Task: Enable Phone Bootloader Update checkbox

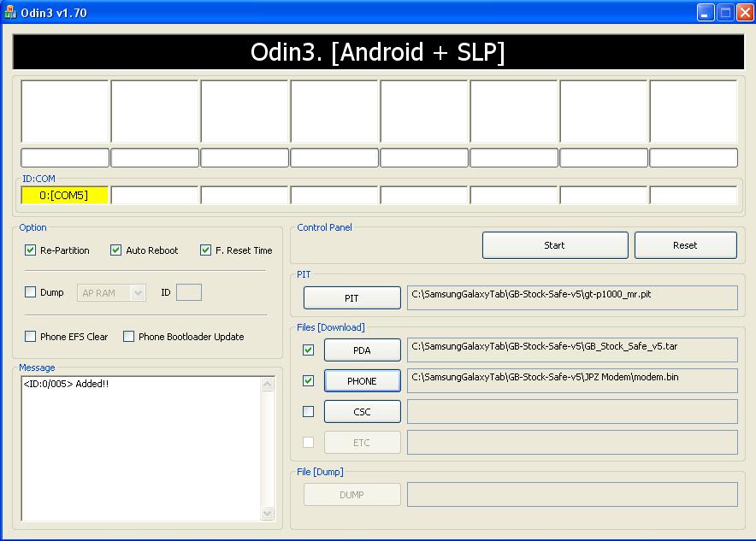Action: [129, 336]
